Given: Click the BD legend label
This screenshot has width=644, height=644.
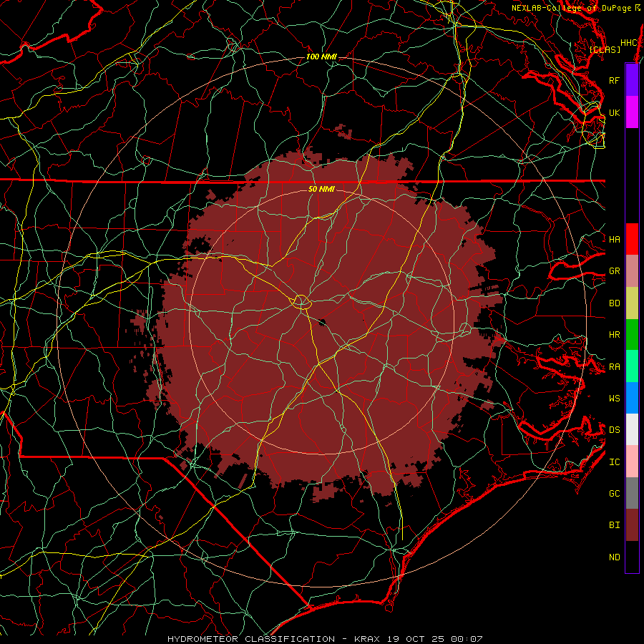Looking at the screenshot, I should (614, 303).
